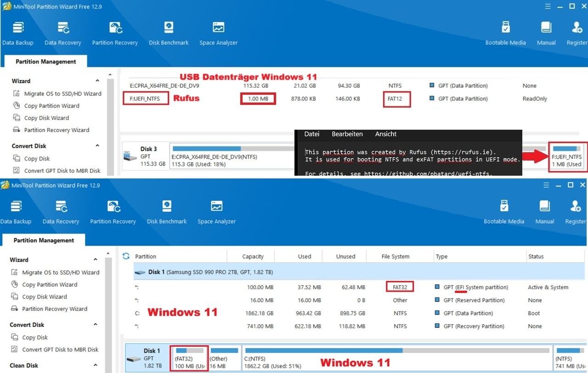
Task: Collapse Convert Disk section in the bottom window
Action: [x=96, y=325]
